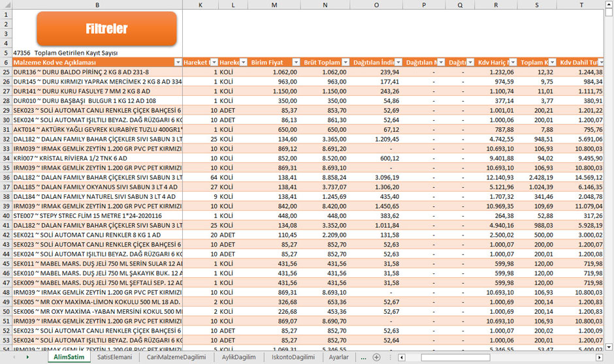Select column B header
Screen dimensions: 614x364
tap(97, 5)
